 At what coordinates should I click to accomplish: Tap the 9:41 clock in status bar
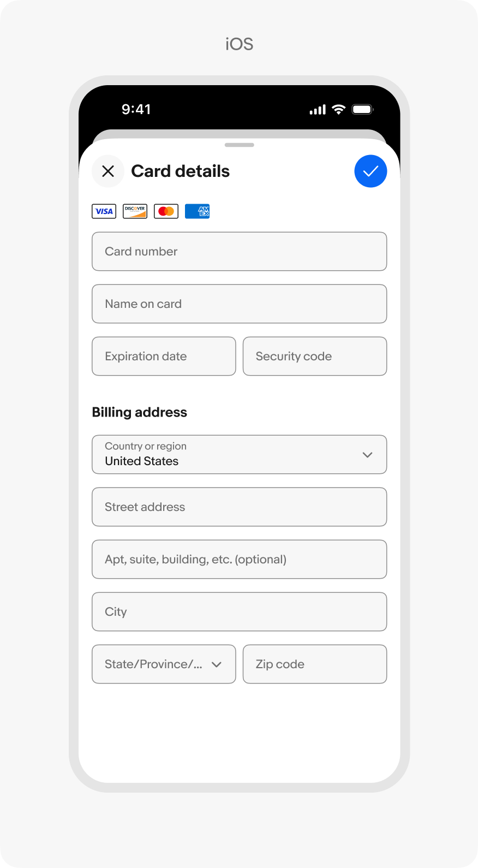pos(136,109)
